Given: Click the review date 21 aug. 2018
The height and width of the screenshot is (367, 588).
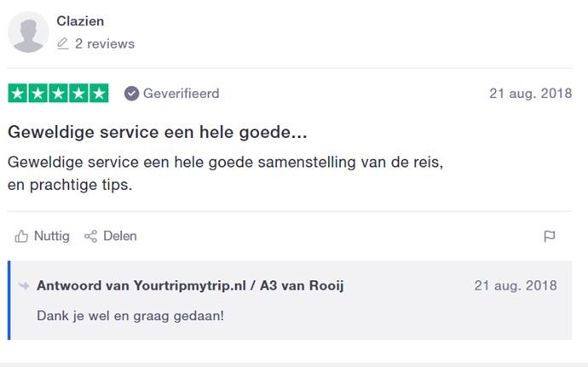Looking at the screenshot, I should tap(531, 94).
